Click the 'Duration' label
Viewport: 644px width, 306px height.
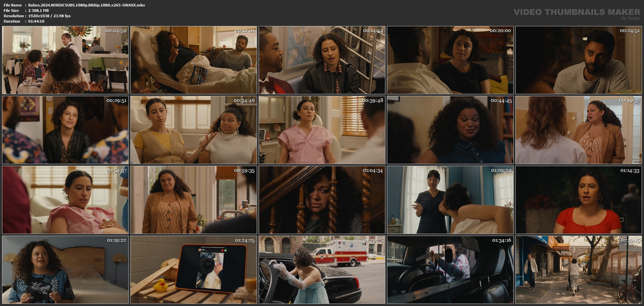[x=12, y=21]
